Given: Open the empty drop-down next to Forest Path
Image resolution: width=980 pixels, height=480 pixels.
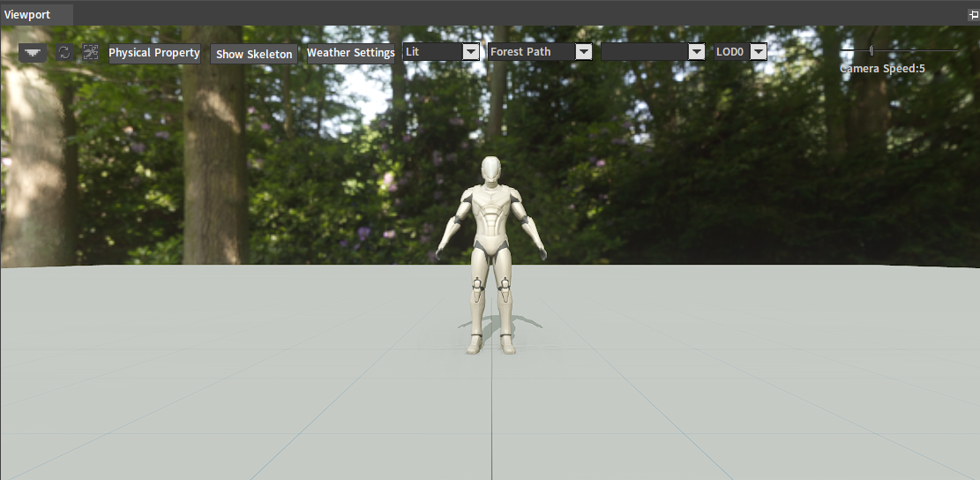Looking at the screenshot, I should pyautogui.click(x=697, y=52).
